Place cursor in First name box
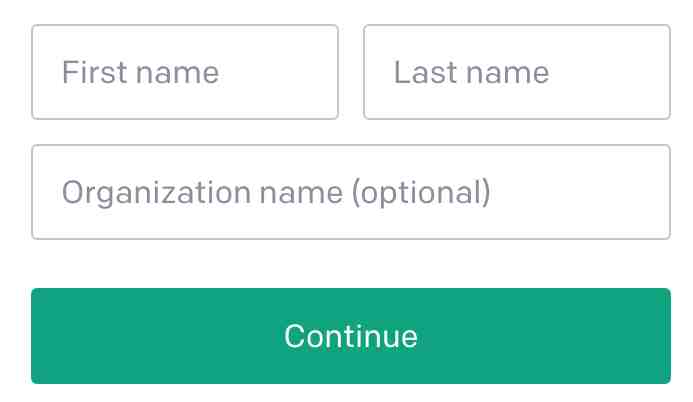This screenshot has width=693, height=402. click(185, 72)
